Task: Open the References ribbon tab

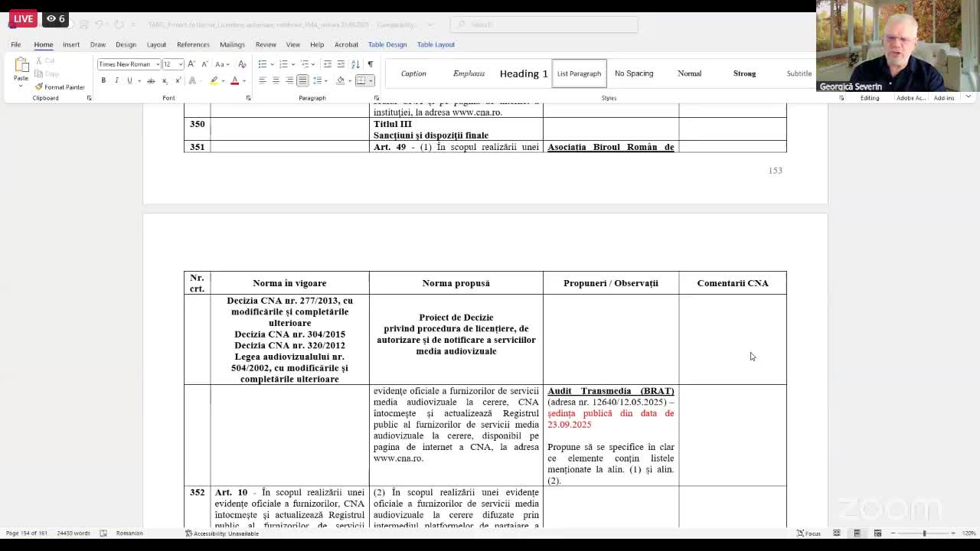Action: 193,44
